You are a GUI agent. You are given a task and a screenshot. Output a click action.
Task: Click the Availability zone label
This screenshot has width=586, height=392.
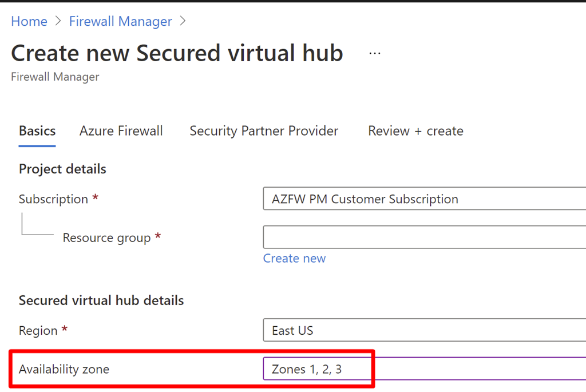[64, 369]
